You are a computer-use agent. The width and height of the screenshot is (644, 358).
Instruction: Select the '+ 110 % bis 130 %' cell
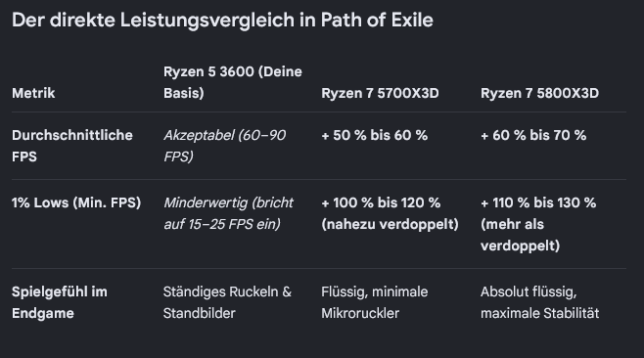(538, 202)
